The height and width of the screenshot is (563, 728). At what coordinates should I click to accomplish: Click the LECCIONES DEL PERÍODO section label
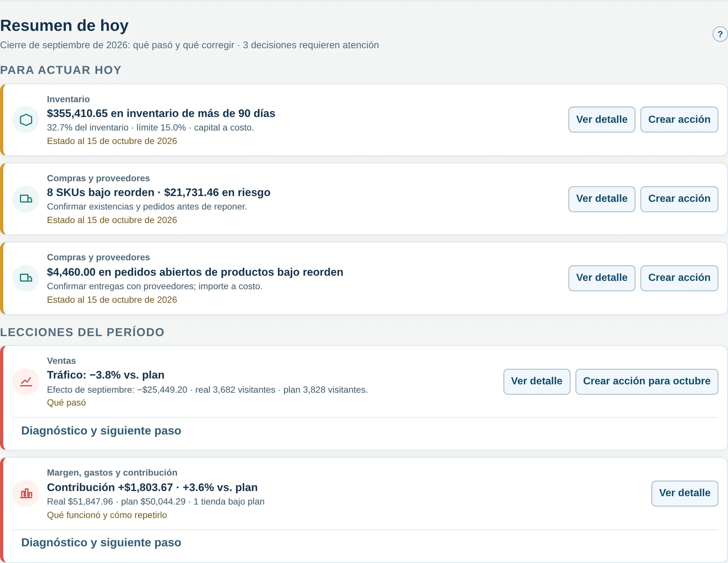tap(82, 332)
